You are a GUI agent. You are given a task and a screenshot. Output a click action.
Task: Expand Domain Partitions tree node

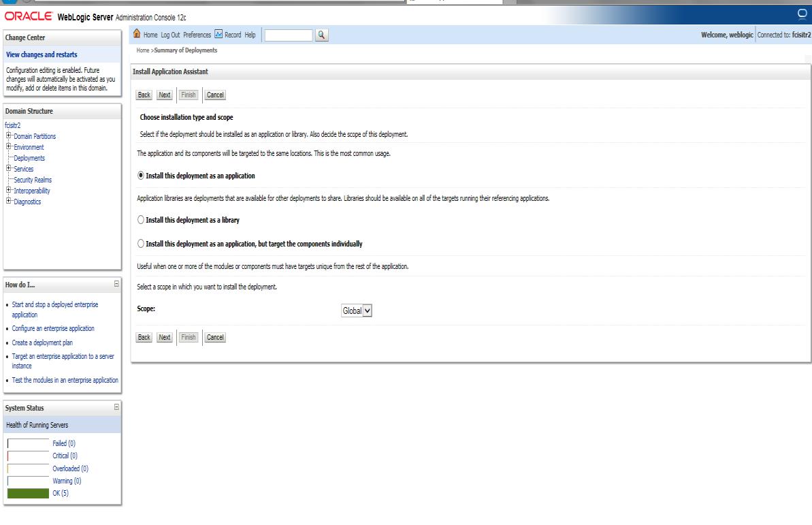coord(8,136)
